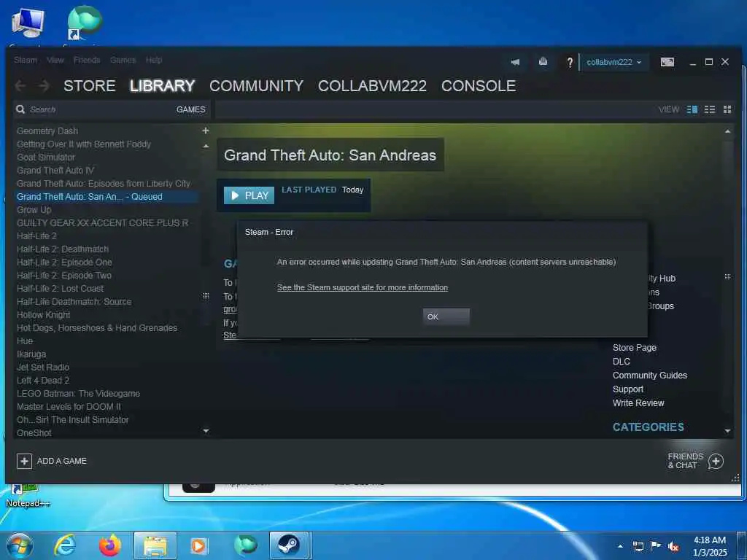Open the Games menu
747x560 pixels.
pos(123,60)
